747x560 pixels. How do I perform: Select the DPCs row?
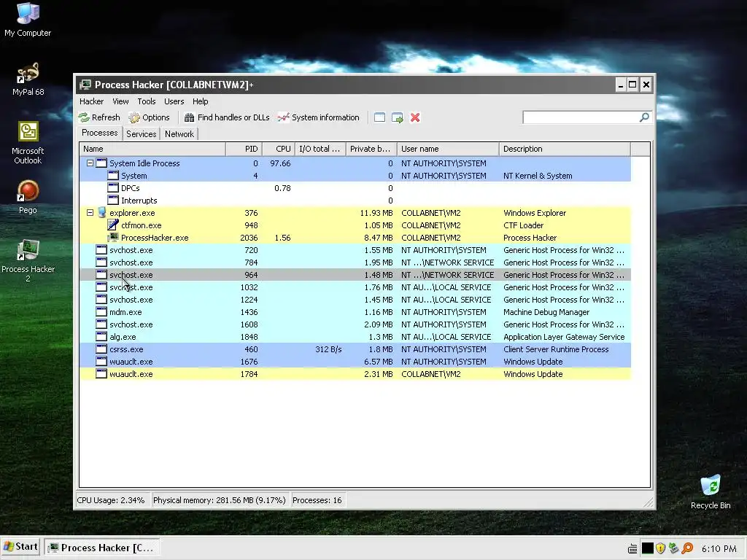[355, 188]
